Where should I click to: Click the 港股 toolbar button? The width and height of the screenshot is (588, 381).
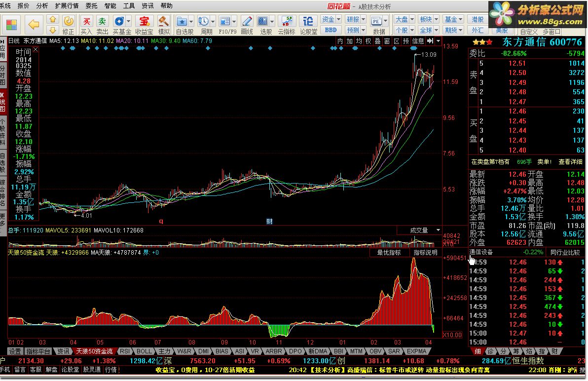(x=478, y=20)
